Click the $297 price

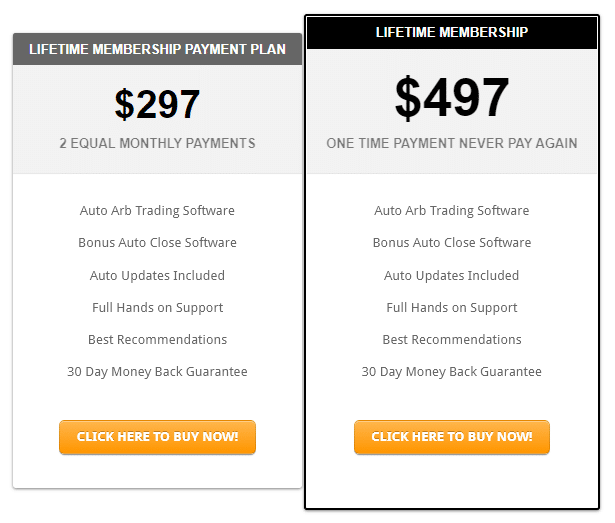coord(157,105)
